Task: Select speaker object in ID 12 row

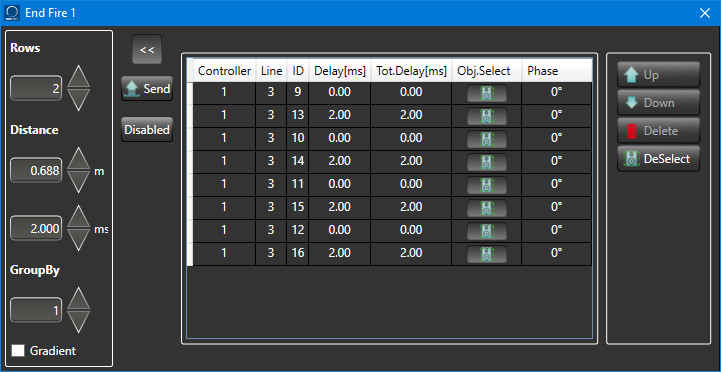Action: (486, 231)
